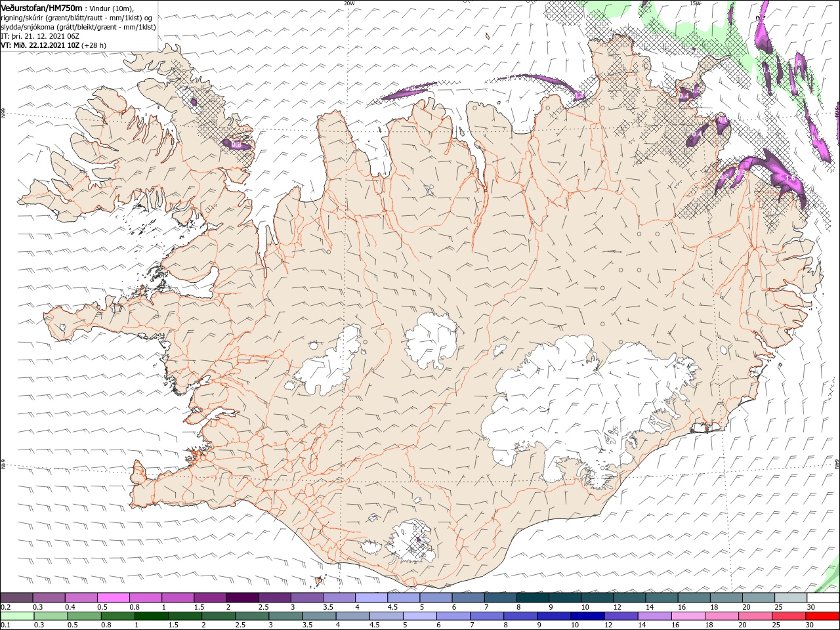Click the 20W longitude label at top
The height and width of the screenshot is (630, 840).
349,3
